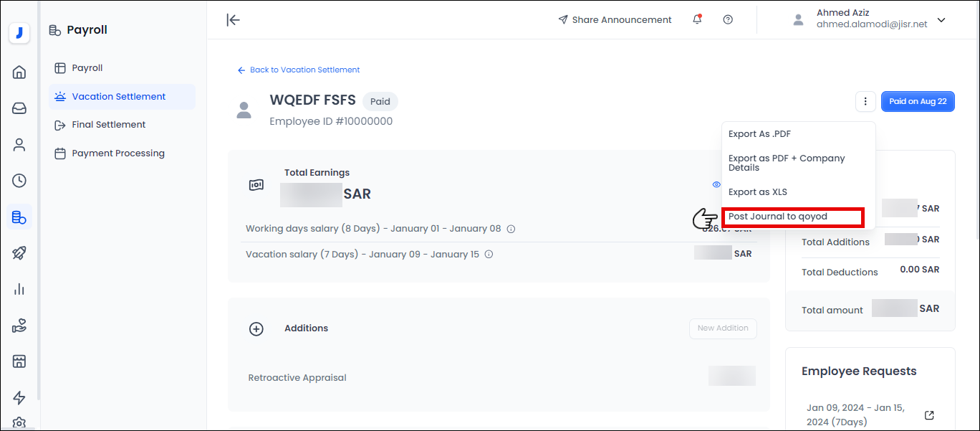Open the help question mark icon

(x=728, y=20)
